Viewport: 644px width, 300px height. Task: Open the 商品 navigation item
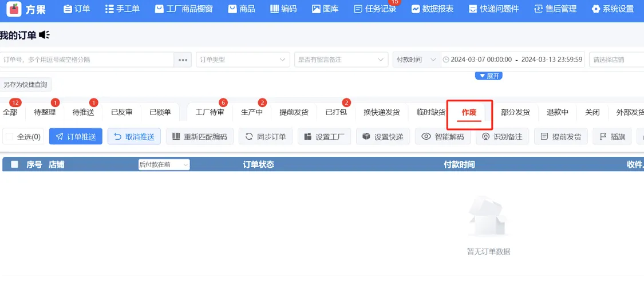coord(241,9)
